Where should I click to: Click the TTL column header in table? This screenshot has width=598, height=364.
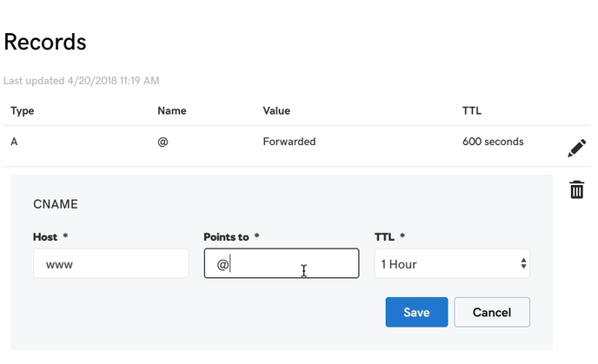coord(472,111)
